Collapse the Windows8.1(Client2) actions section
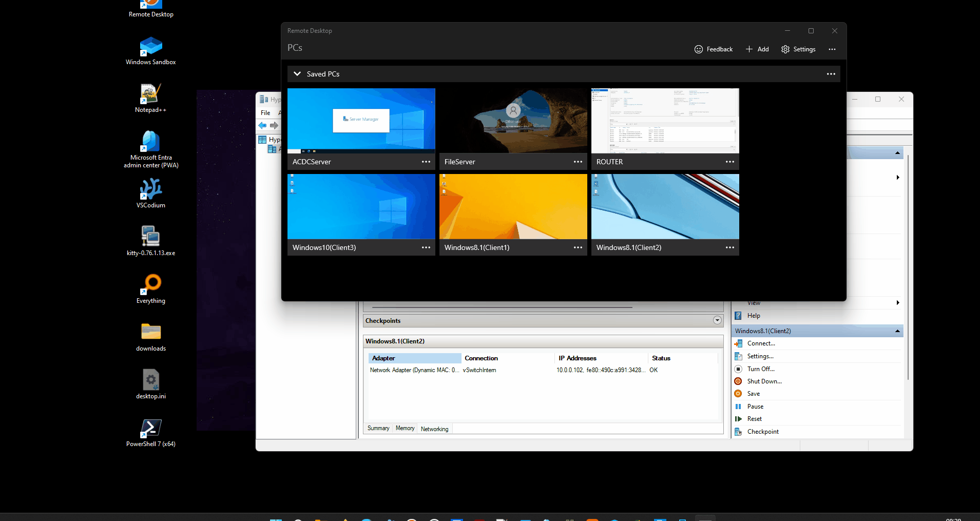This screenshot has height=521, width=980. [897, 331]
